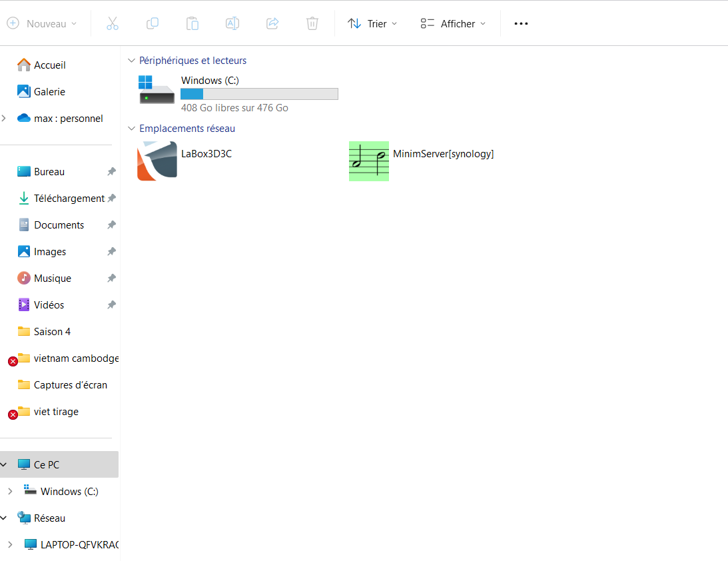
Task: Open the Windows (C:) drive icon
Action: (x=156, y=90)
